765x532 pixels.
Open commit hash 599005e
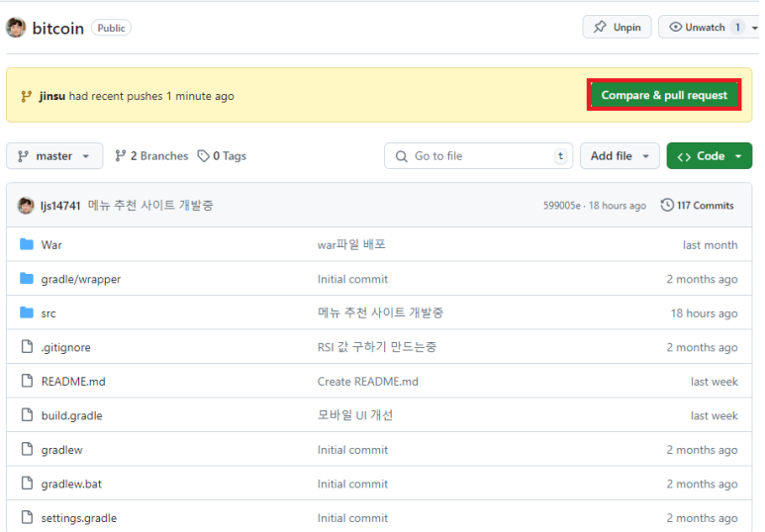pyautogui.click(x=562, y=206)
